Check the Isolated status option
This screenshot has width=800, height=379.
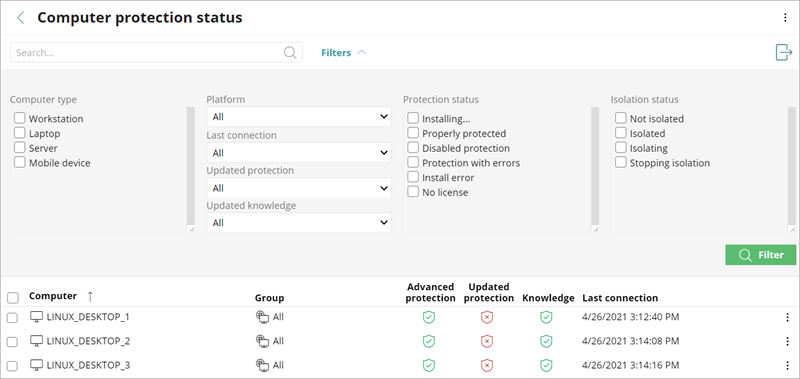pos(620,133)
